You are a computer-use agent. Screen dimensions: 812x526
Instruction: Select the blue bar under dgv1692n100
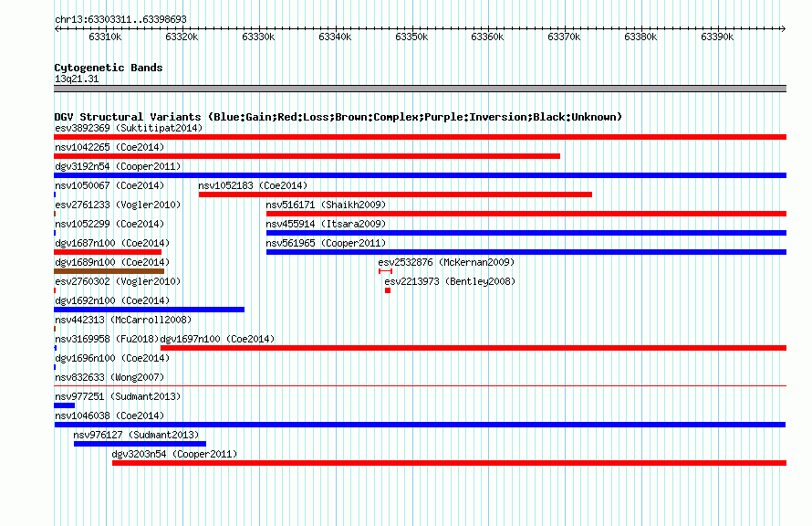149,310
